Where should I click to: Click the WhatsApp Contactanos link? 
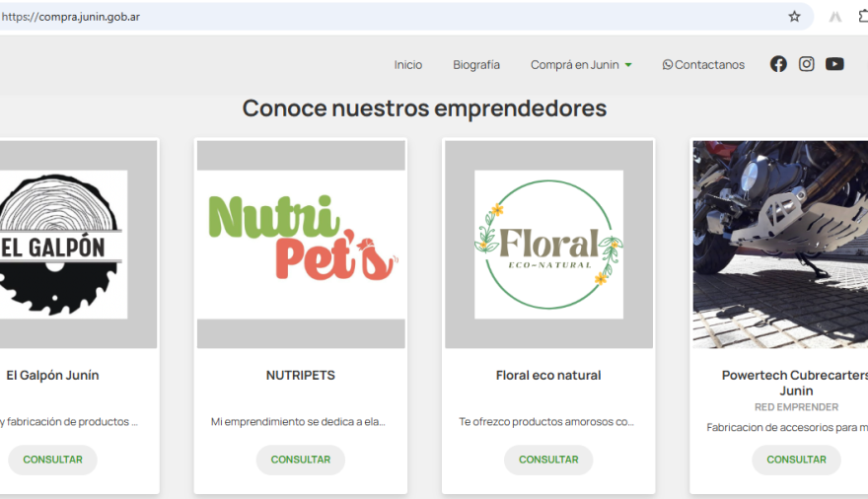[x=703, y=65]
